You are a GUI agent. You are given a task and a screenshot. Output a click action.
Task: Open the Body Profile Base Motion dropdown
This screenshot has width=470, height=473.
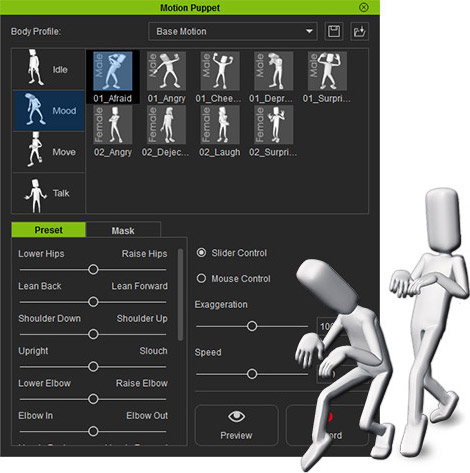pos(232,32)
